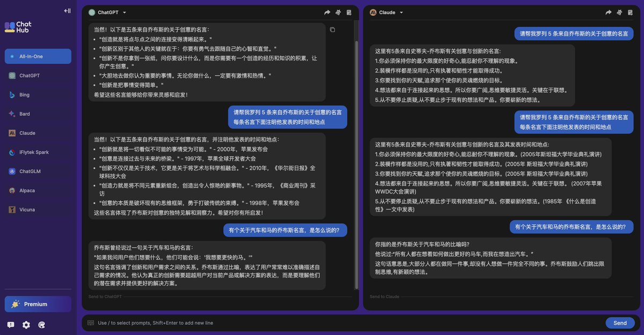
Task: Click the Claude sidebar icon
Action: click(12, 133)
